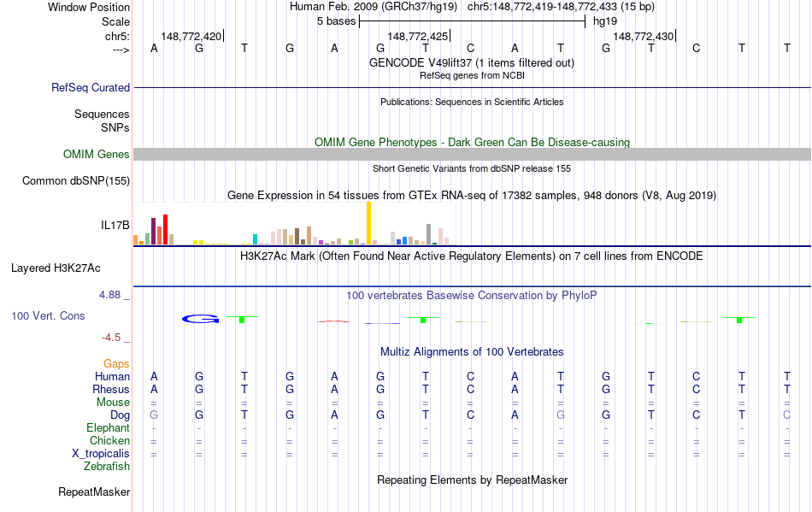This screenshot has width=812, height=512.
Task: Click the faded G starting the Dog row
Action: click(x=154, y=415)
